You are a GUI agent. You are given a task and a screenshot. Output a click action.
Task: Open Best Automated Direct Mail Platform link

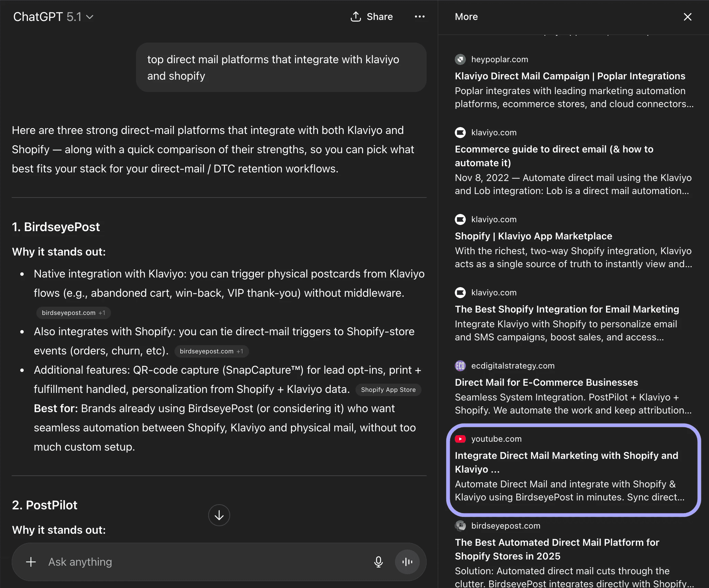pyautogui.click(x=557, y=549)
